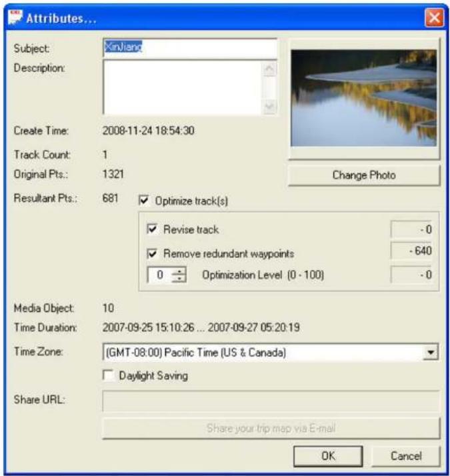Click the Optimization Level result field -0
Viewport: 450px width, 476px height.
pyautogui.click(x=412, y=275)
